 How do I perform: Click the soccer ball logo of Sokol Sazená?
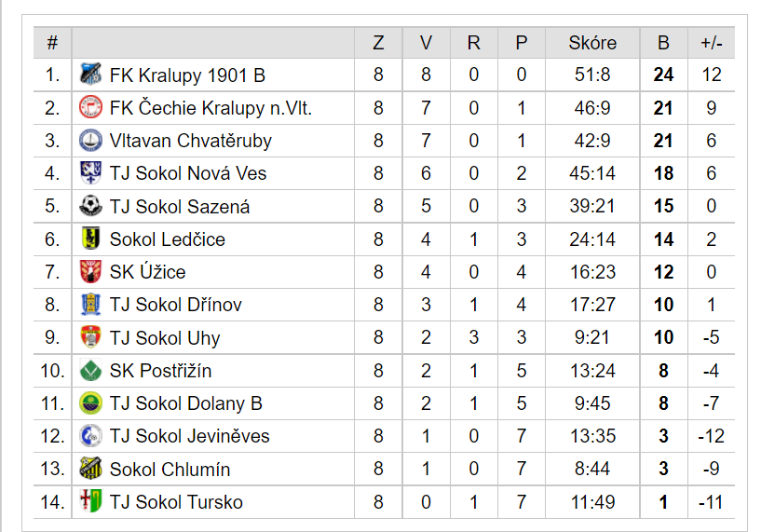(90, 206)
